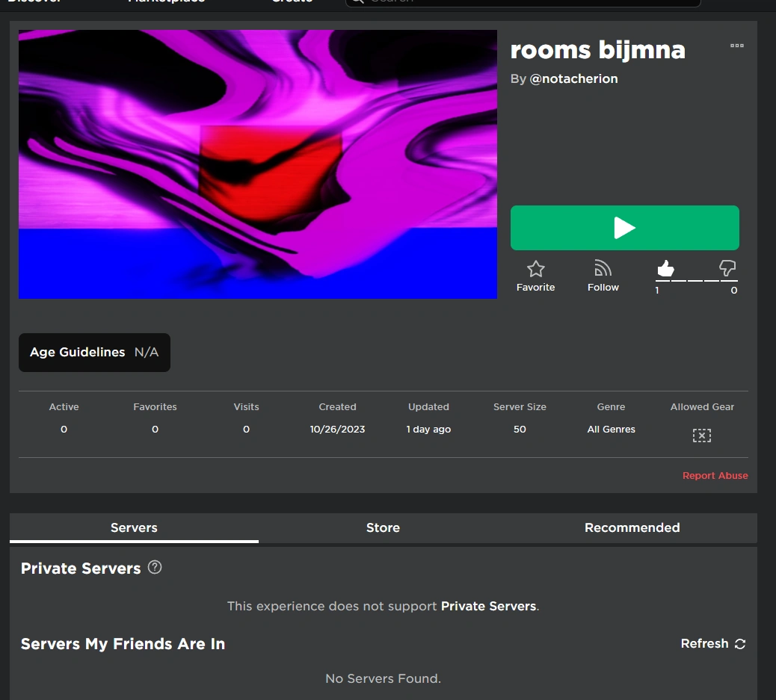
Task: Click the like ratio bar
Action: pyautogui.click(x=695, y=280)
